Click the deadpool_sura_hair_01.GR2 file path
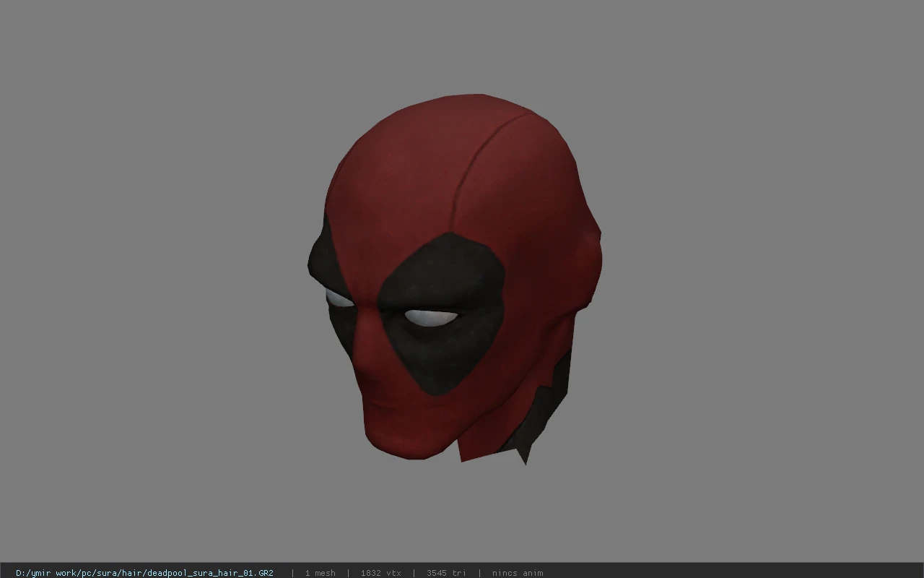Screen dimensions: 924x578 [x=144, y=573]
